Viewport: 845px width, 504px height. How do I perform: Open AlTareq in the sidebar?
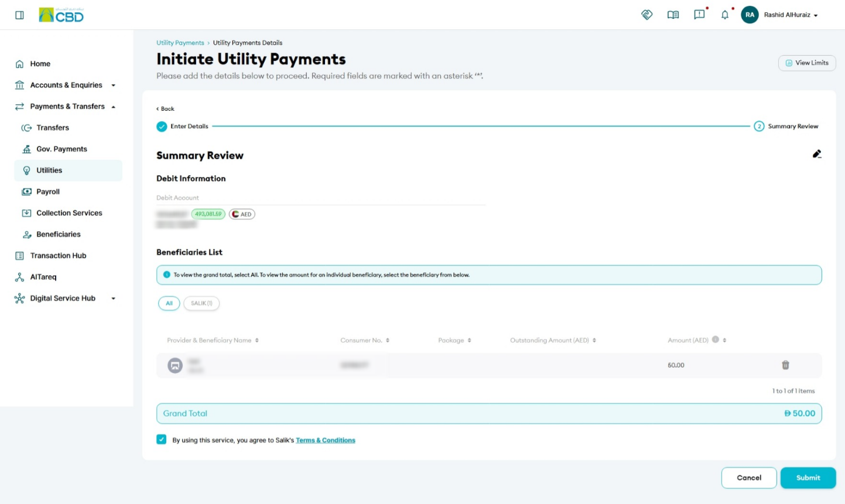click(x=43, y=277)
